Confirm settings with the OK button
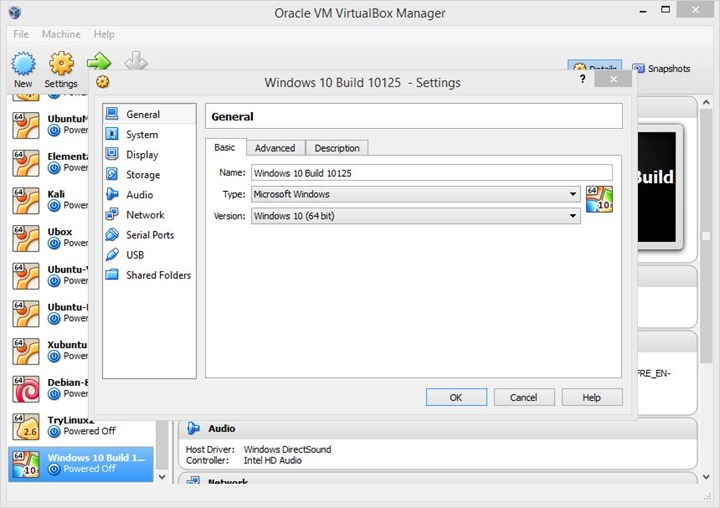 [456, 397]
